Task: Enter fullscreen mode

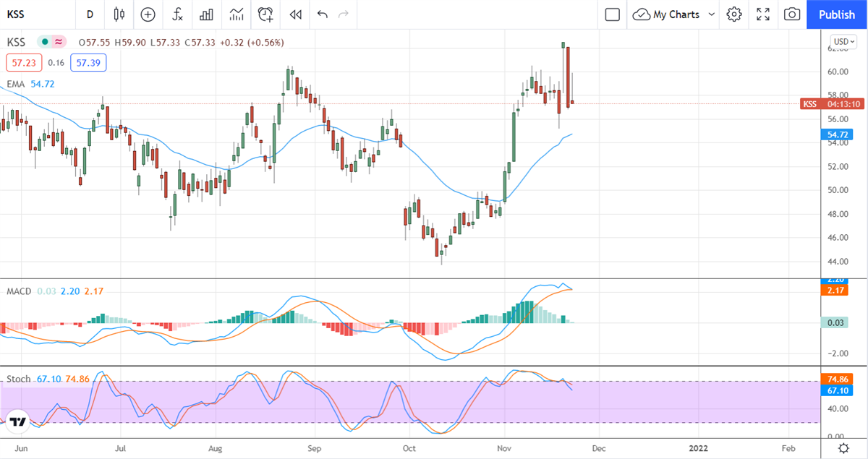Action: coord(763,14)
